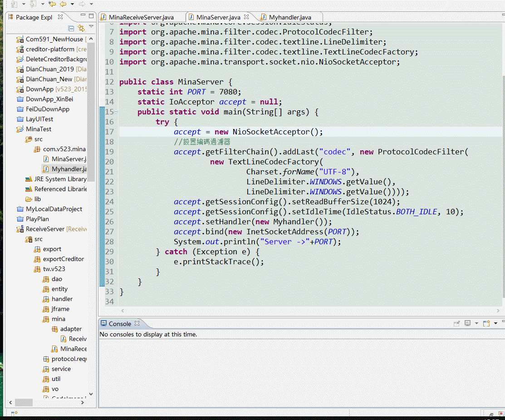Navigate Back with the yellow arrow
This screenshot has height=420, width=505.
pos(63,4)
